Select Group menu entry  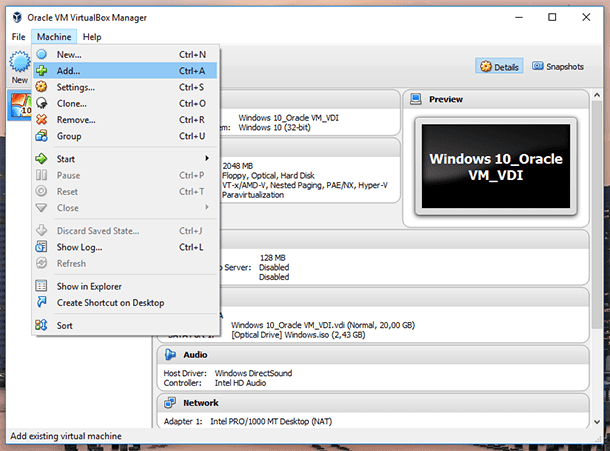pyautogui.click(x=125, y=136)
